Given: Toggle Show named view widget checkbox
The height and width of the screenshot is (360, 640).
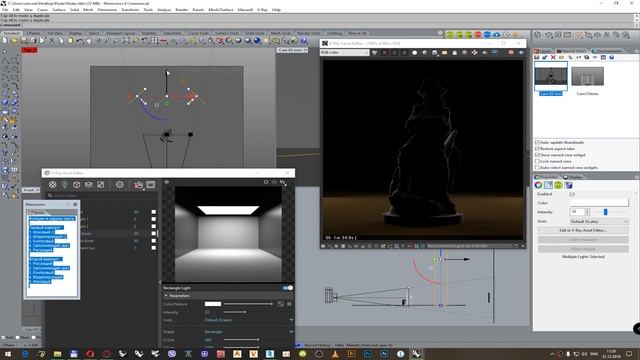Looking at the screenshot, I should [537, 155].
